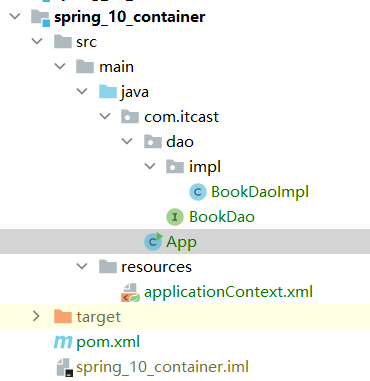
Task: Select the main folder label
Action: (117, 67)
